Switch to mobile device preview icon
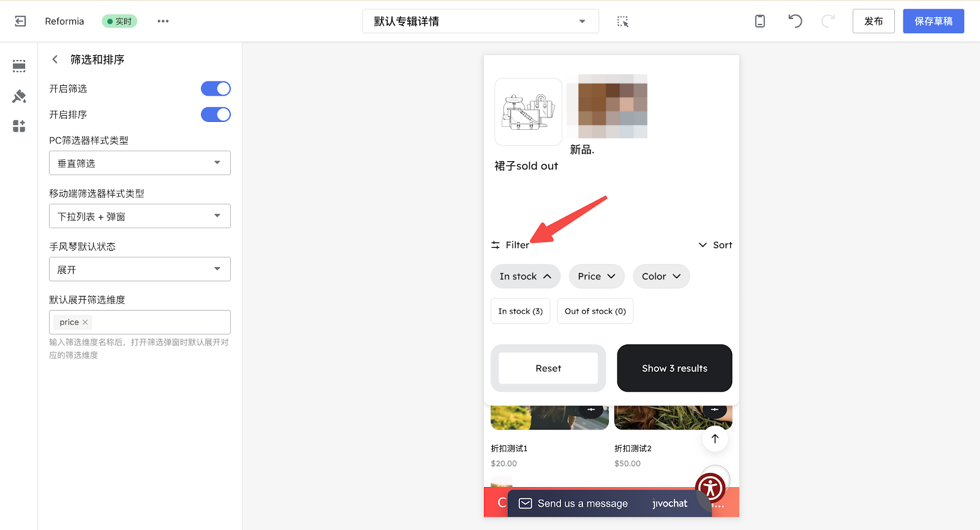This screenshot has width=980, height=530. point(759,21)
